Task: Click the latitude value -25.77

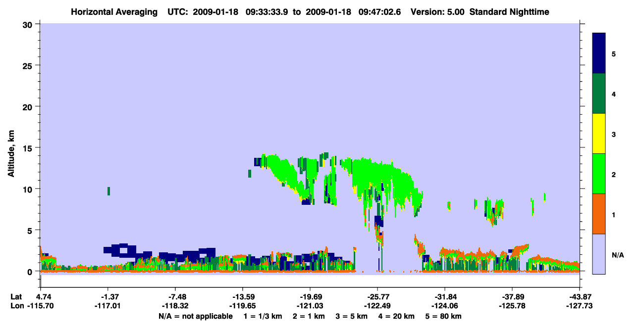Action: 377,297
